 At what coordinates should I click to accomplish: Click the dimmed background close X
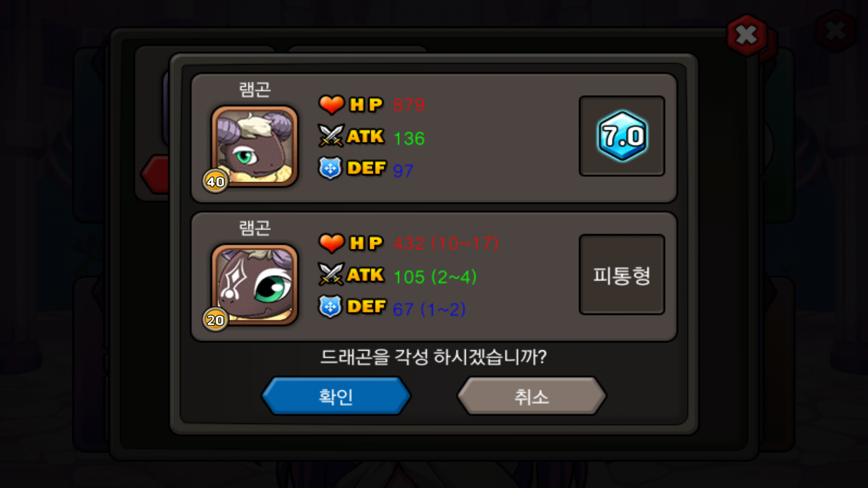pos(835,31)
